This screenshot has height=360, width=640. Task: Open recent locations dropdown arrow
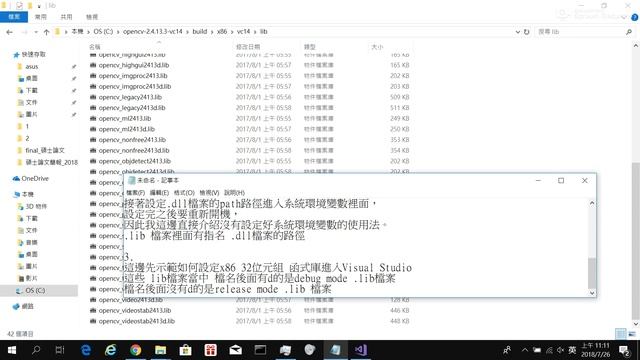(x=36, y=32)
